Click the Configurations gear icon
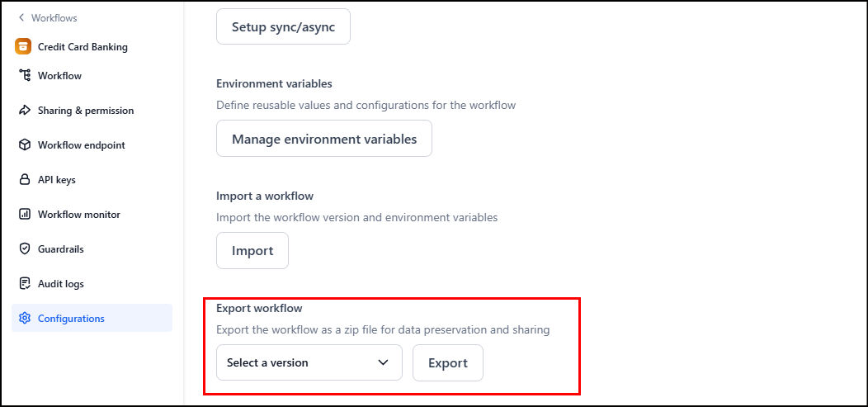The width and height of the screenshot is (868, 407). (x=24, y=319)
